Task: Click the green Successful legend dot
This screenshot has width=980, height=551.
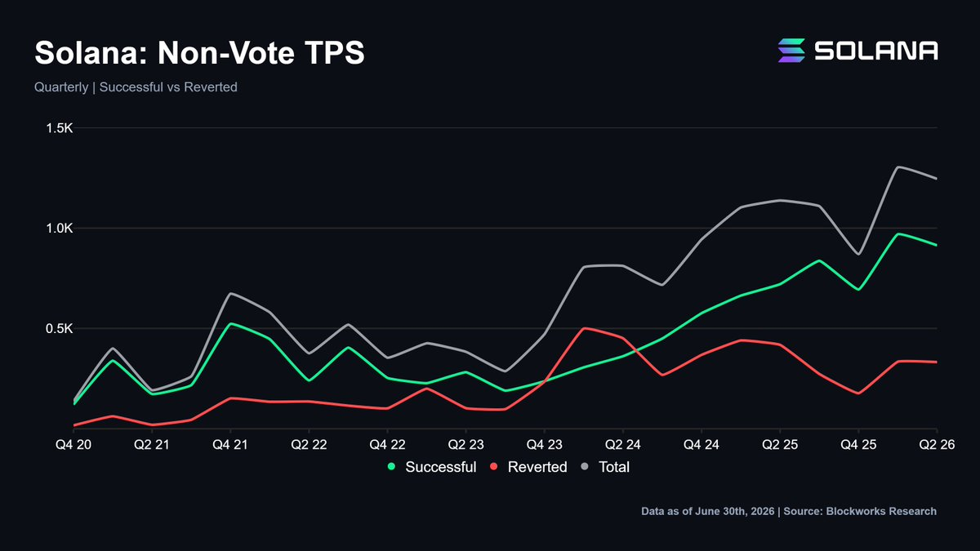Action: point(391,467)
